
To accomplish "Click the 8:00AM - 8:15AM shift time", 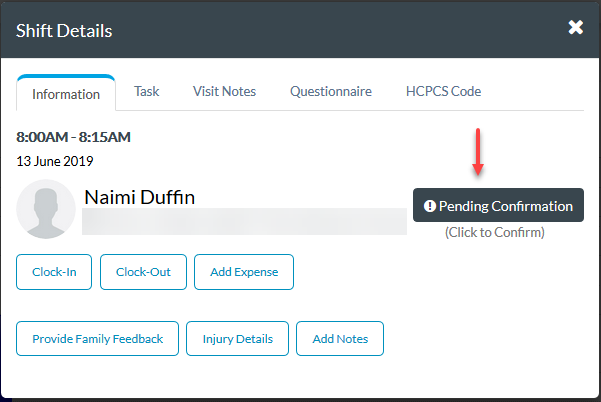I will tap(74, 137).
